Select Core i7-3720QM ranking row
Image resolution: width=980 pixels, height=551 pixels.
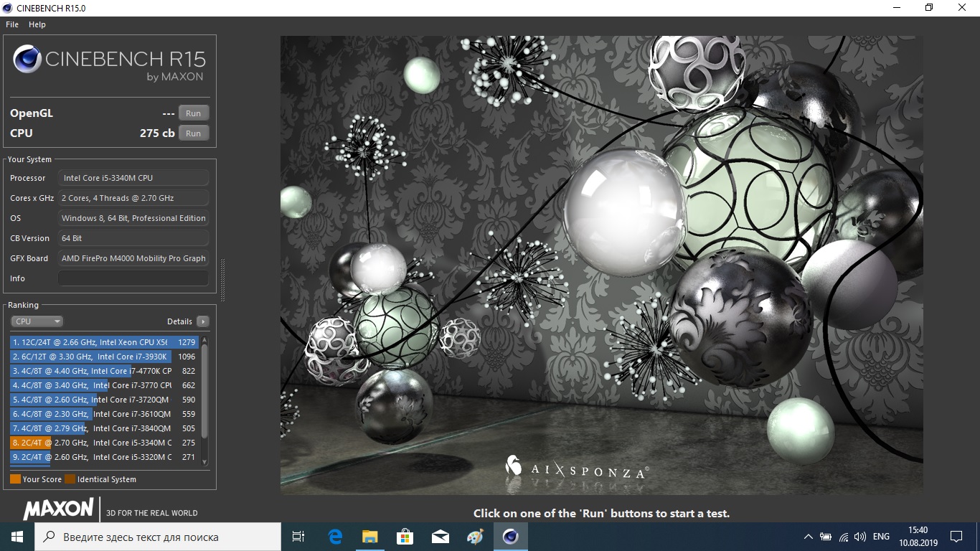click(105, 400)
